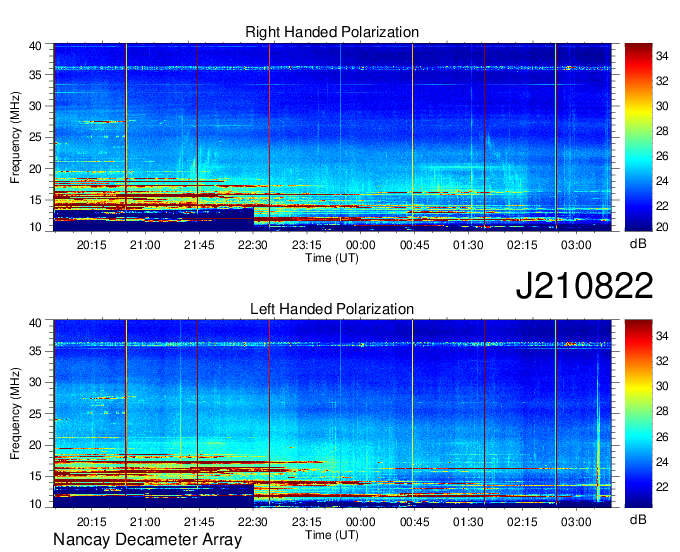Click the 35 MHz tick of Right Handed plot
This screenshot has width=680, height=552.
[35, 75]
